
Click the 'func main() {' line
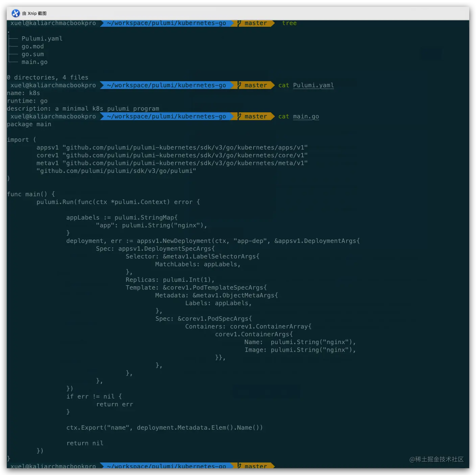(31, 194)
